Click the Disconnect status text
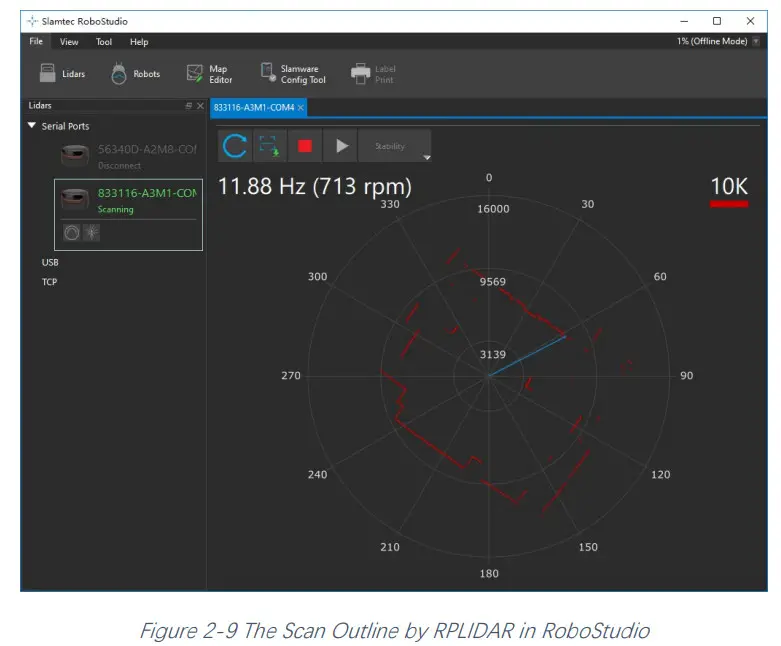 click(x=119, y=165)
